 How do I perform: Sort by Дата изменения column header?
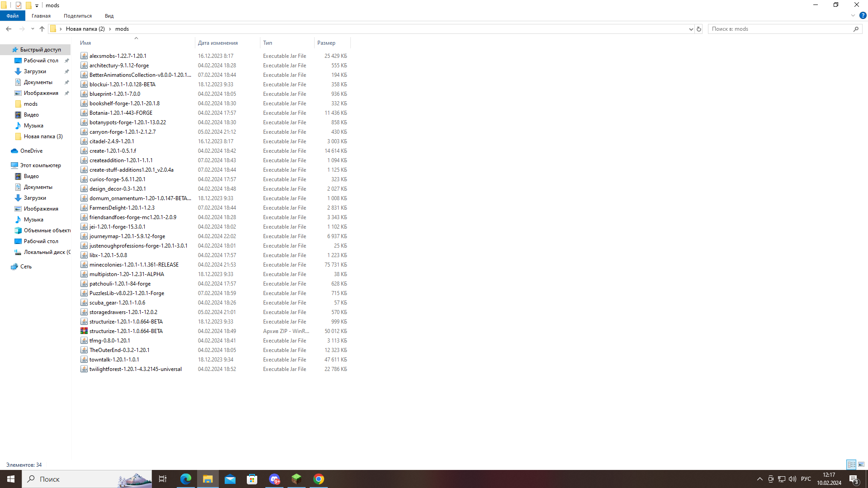(x=227, y=43)
